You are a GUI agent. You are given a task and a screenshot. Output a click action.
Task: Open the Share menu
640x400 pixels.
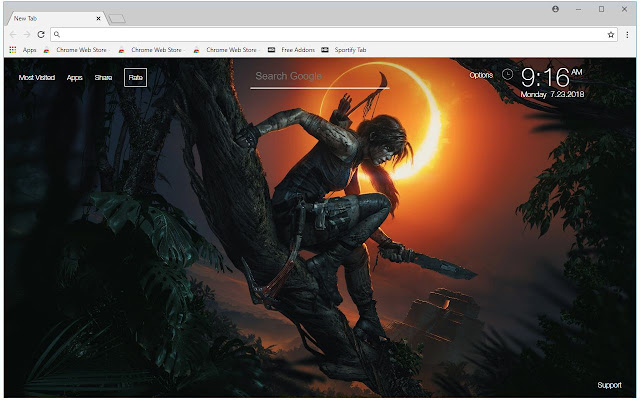click(x=103, y=78)
